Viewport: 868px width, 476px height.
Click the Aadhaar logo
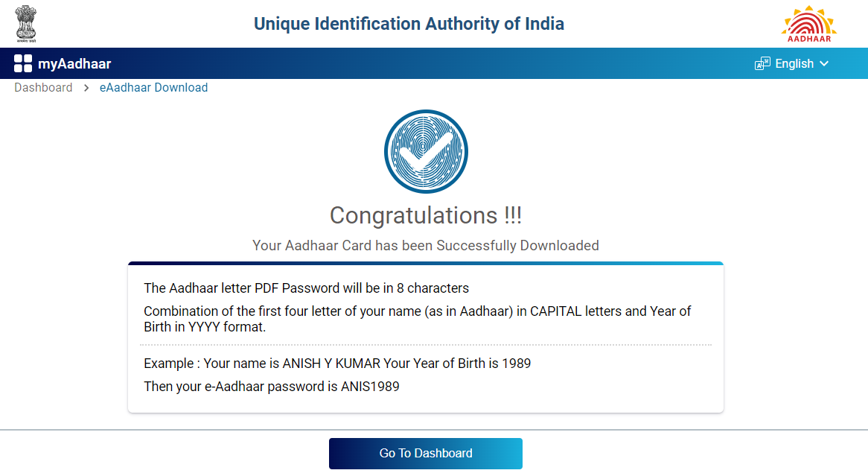click(809, 23)
